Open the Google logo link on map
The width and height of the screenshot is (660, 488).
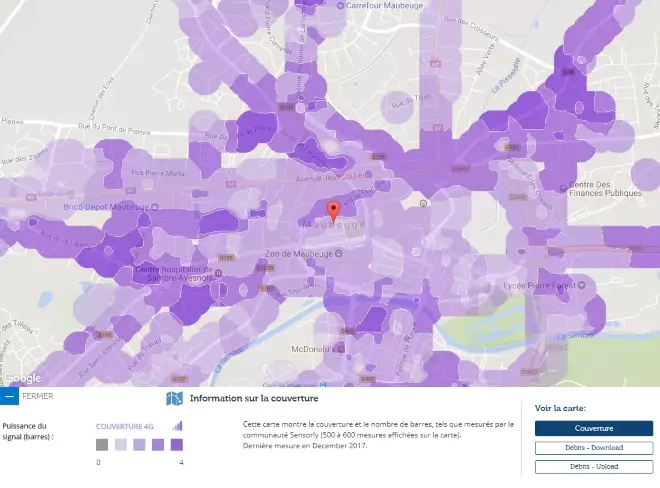pyautogui.click(x=22, y=378)
